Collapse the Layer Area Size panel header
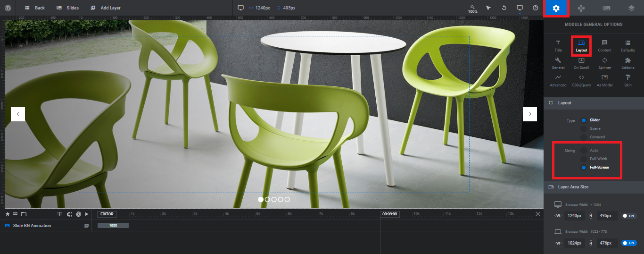The width and height of the screenshot is (644, 254). [x=594, y=187]
